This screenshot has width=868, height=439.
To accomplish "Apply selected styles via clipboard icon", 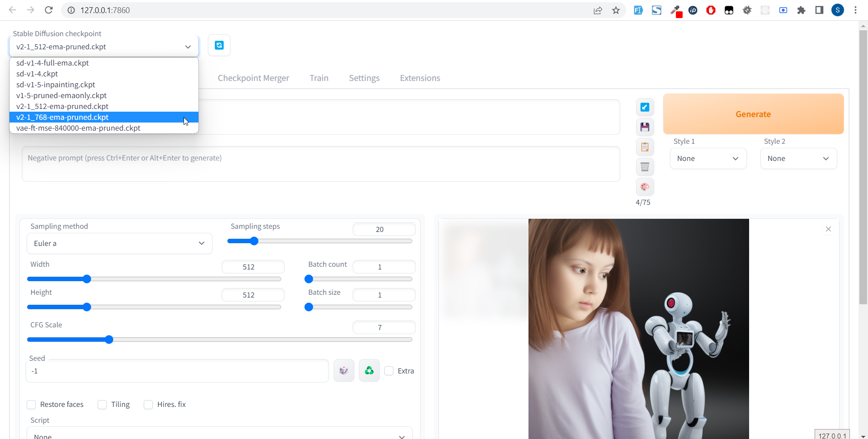I will point(645,147).
